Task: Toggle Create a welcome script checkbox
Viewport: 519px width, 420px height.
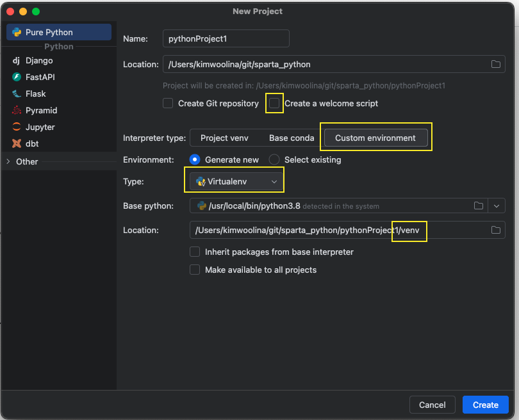Action: coord(274,103)
